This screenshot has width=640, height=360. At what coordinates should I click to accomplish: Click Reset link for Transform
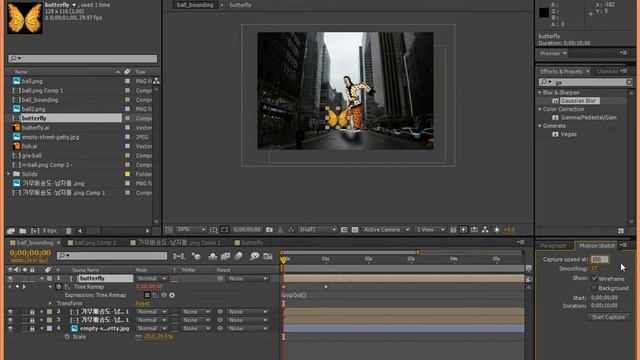(142, 304)
